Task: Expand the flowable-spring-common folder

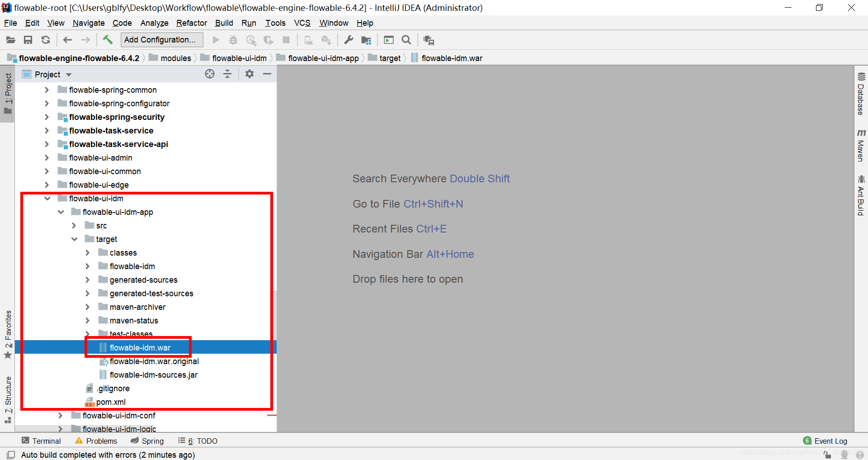Action: (47, 90)
